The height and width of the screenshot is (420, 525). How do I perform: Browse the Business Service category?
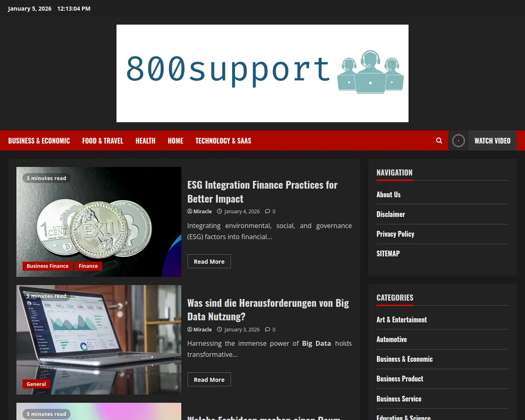[399, 399]
